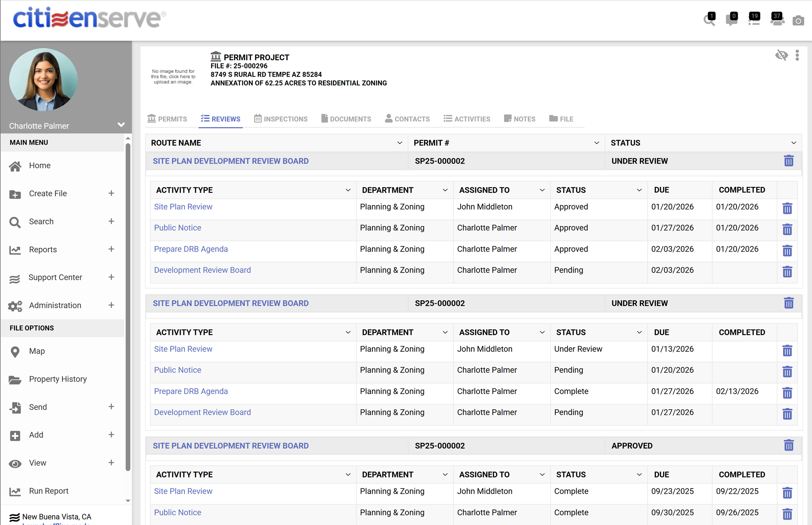Open the ROUTE NAME column filter dropdown
Image resolution: width=812 pixels, height=525 pixels.
pyautogui.click(x=399, y=143)
